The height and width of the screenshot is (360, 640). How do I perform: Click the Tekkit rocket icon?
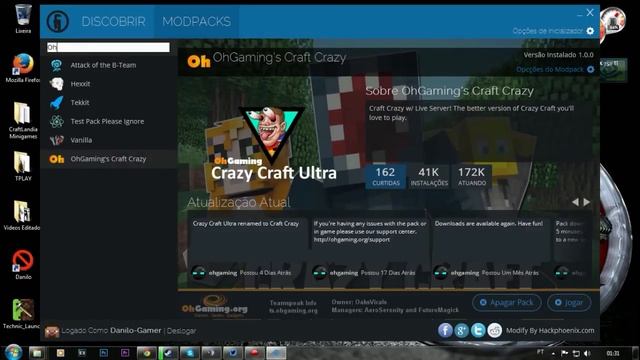click(57, 103)
